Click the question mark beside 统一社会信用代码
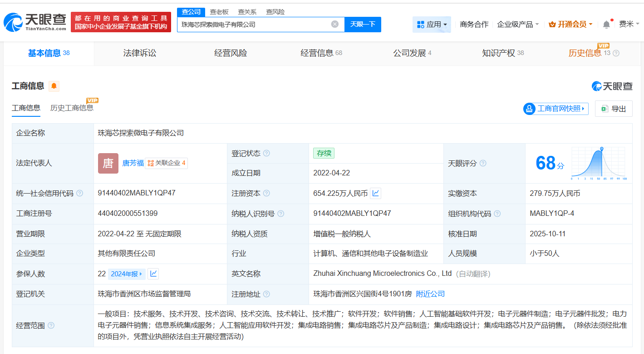 point(80,193)
